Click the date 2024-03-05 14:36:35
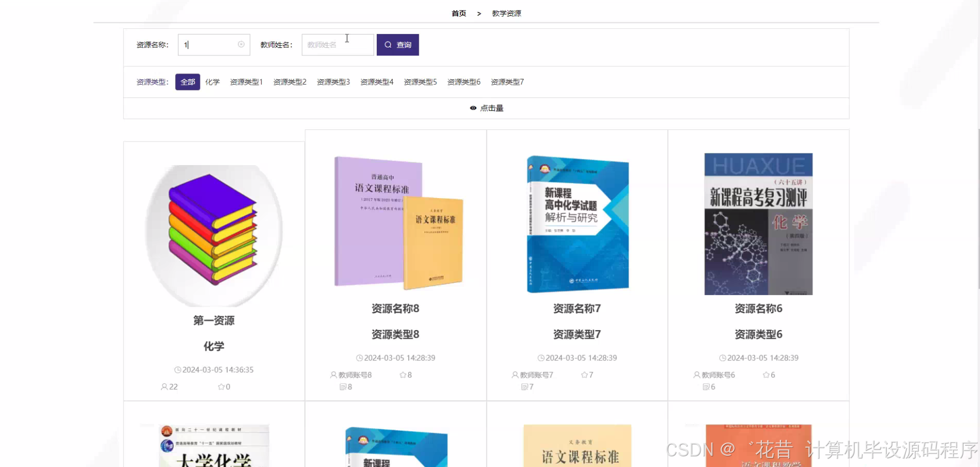980x467 pixels. pyautogui.click(x=218, y=370)
